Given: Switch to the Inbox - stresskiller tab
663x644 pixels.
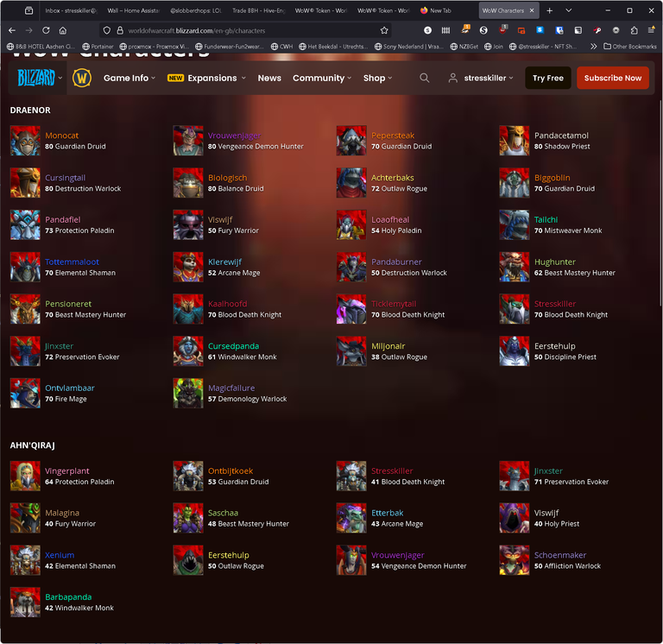Looking at the screenshot, I should 71,10.
